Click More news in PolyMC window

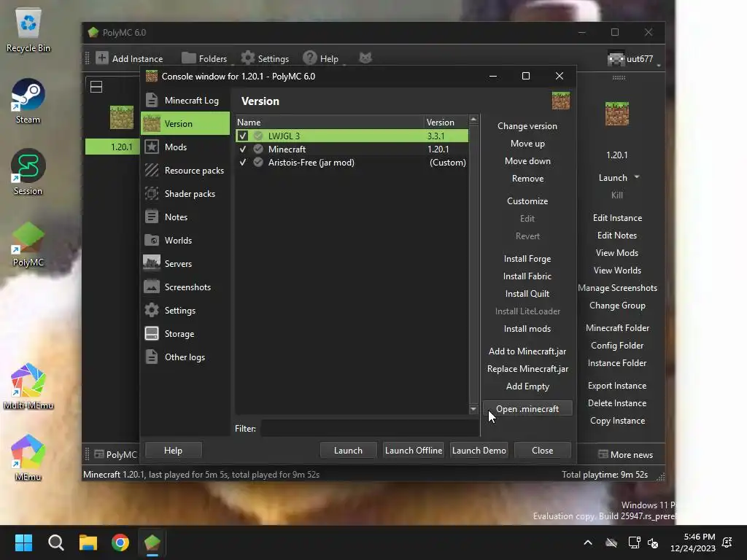pos(625,455)
